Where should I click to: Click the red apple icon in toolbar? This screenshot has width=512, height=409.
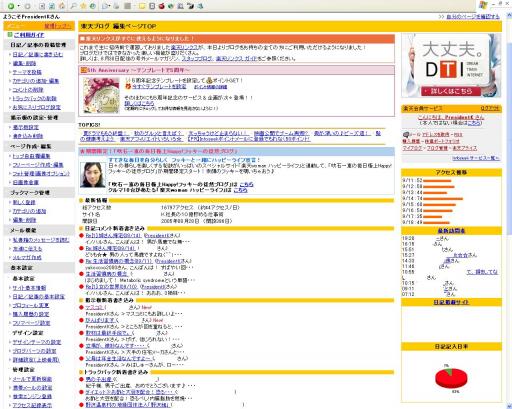(161, 6)
